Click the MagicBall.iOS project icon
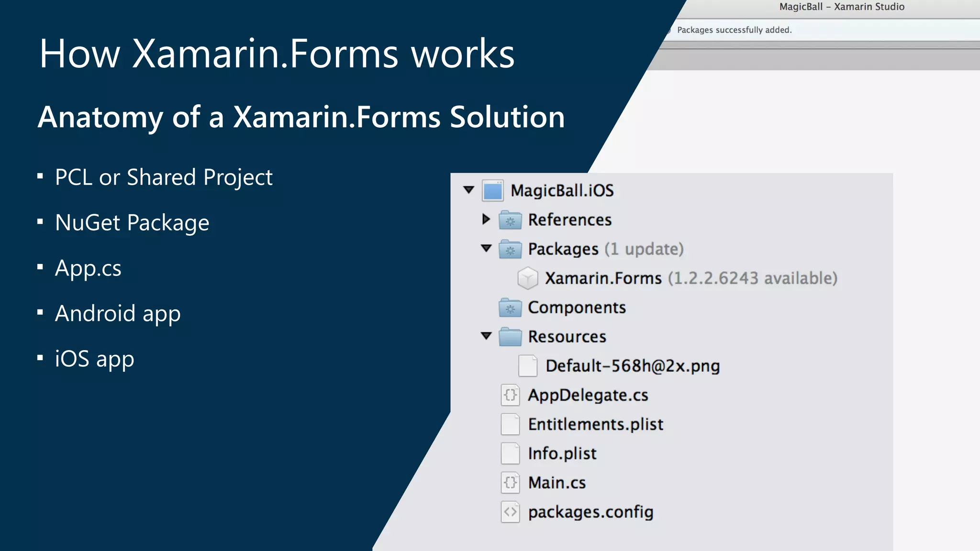 tap(492, 190)
